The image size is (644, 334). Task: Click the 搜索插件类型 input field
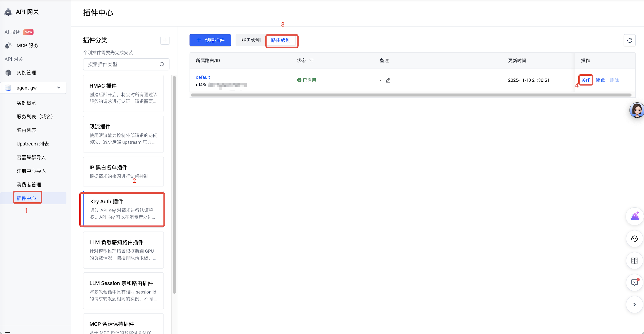point(121,64)
